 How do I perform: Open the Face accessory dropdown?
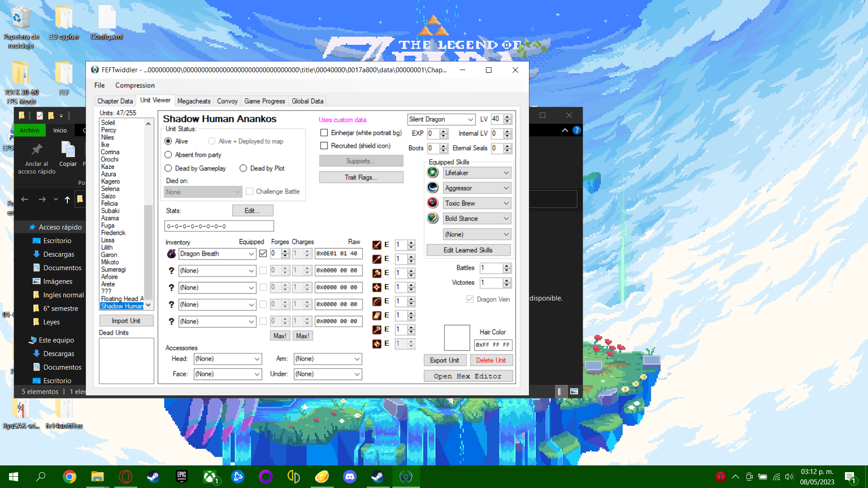click(x=228, y=374)
